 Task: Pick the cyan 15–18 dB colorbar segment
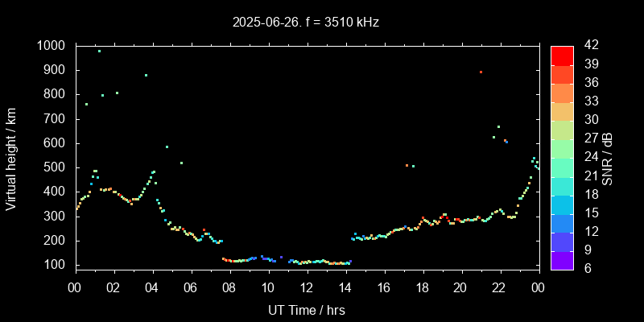562,204
